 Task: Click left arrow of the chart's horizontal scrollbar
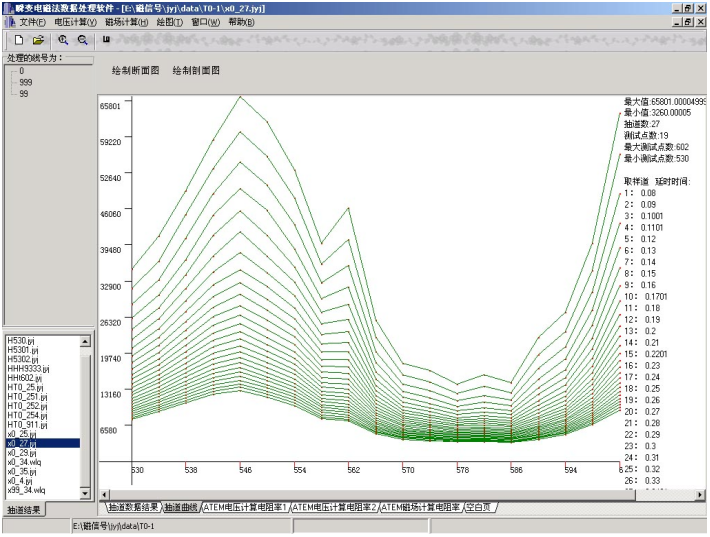[104, 494]
